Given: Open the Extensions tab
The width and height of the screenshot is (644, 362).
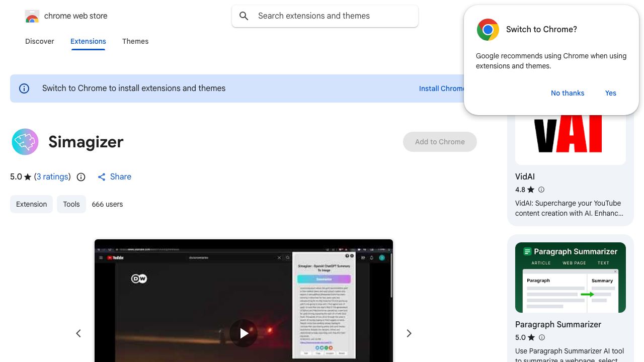Looking at the screenshot, I should pyautogui.click(x=88, y=41).
